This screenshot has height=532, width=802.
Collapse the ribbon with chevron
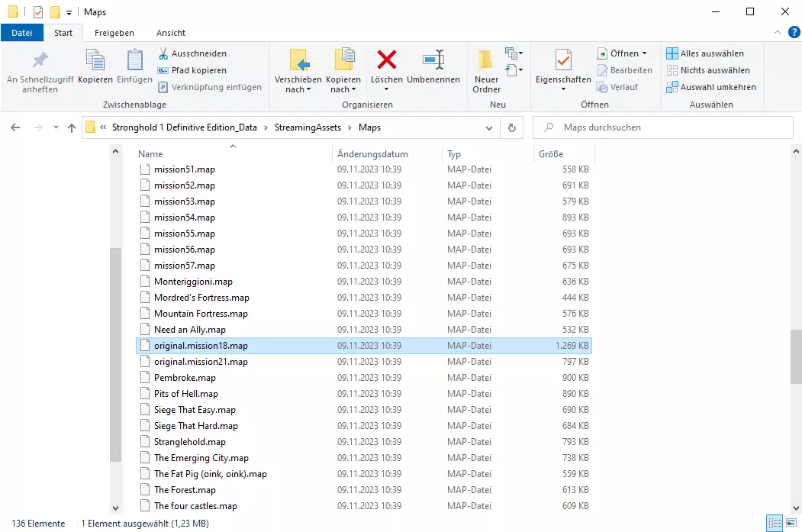pyautogui.click(x=778, y=32)
